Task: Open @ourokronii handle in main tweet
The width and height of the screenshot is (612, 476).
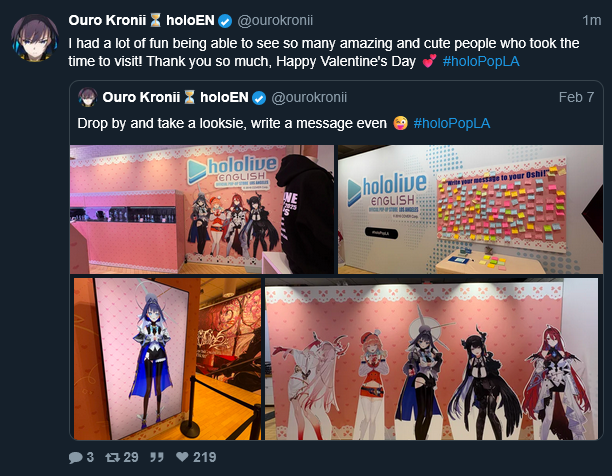Action: point(275,20)
